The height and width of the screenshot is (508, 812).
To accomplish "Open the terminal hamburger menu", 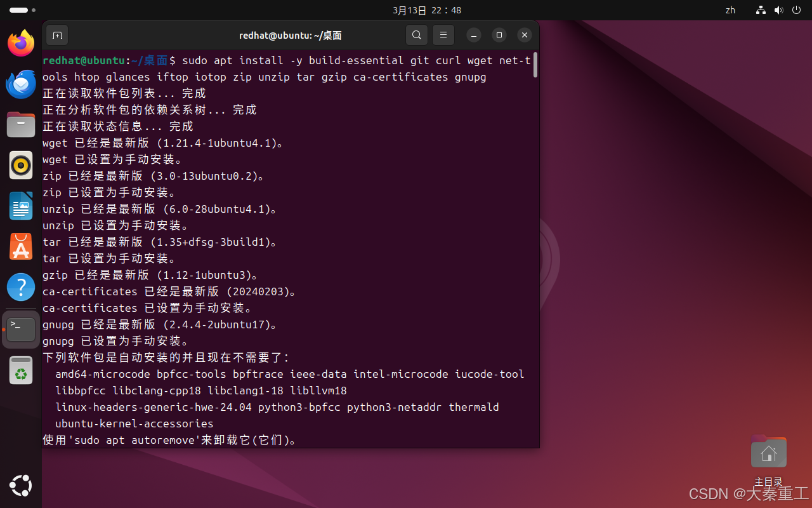I will pyautogui.click(x=443, y=35).
